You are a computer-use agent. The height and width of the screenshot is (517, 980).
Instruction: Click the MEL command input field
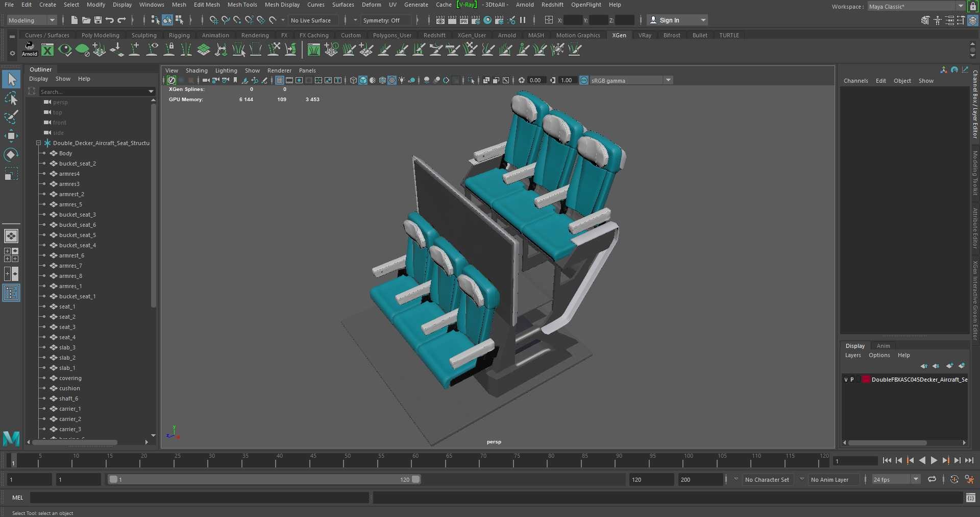tap(199, 498)
